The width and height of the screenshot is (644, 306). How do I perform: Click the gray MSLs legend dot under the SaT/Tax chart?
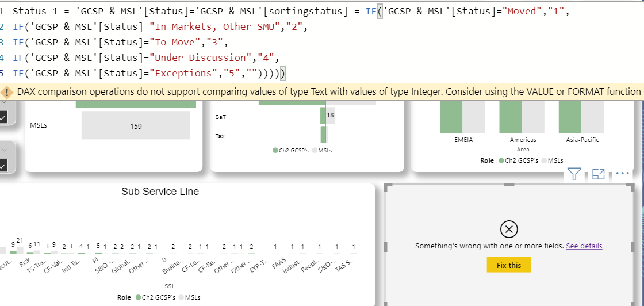[x=315, y=150]
